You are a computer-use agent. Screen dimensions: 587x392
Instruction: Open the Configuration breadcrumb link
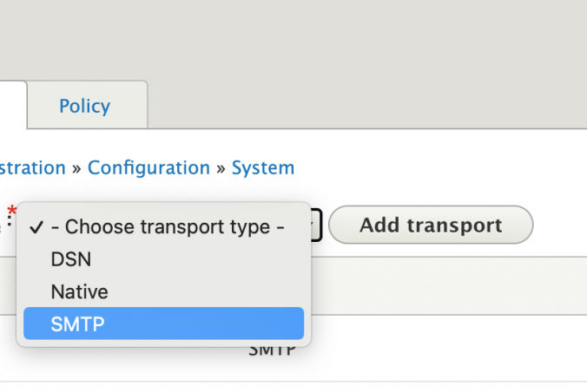click(x=148, y=167)
